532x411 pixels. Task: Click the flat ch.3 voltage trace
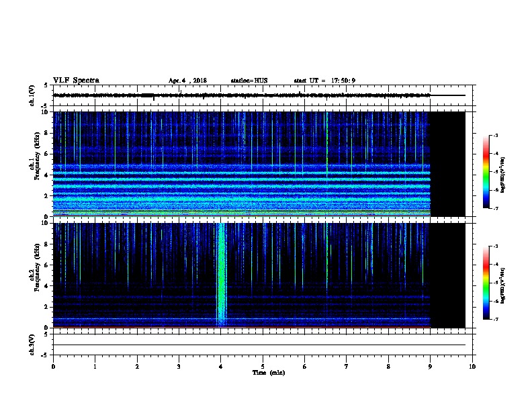tap(259, 345)
